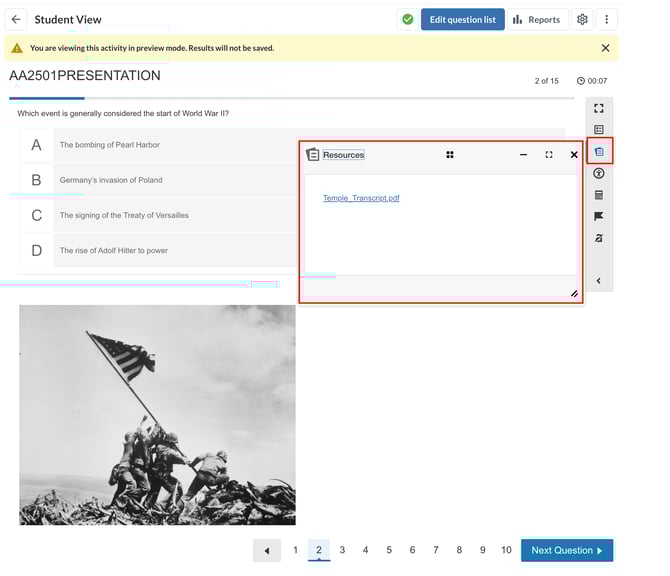The width and height of the screenshot is (670, 576).
Task: Flag this question for review
Action: point(599,216)
